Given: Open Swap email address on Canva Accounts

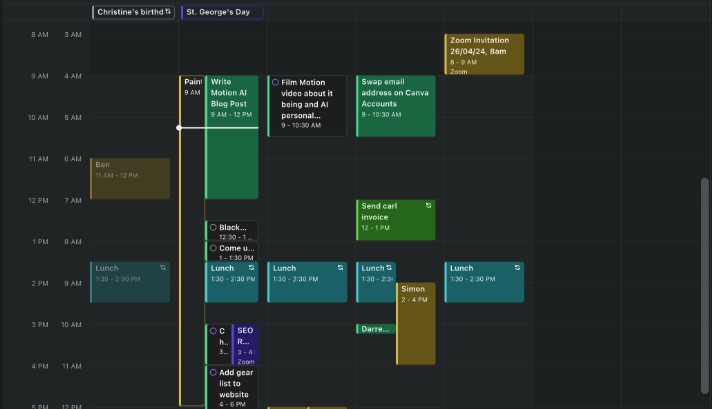Looking at the screenshot, I should pos(396,106).
